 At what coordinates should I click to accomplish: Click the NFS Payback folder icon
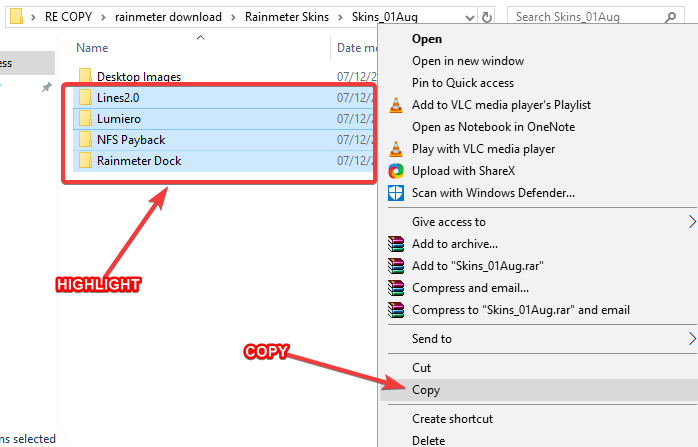[85, 139]
